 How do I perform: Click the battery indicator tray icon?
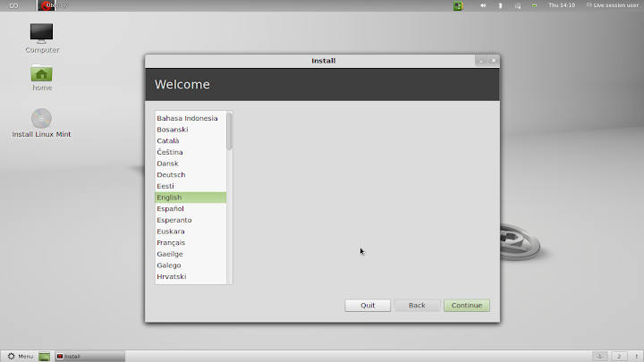(x=534, y=5)
